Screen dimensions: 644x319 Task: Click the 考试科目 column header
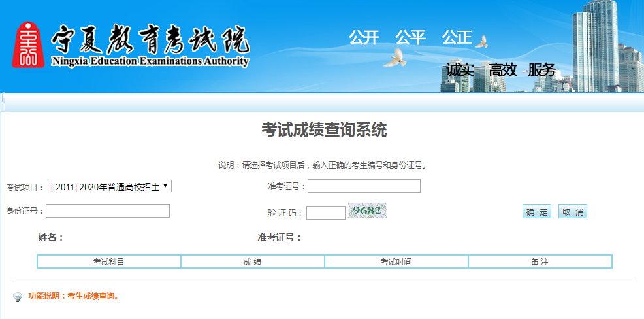click(108, 261)
